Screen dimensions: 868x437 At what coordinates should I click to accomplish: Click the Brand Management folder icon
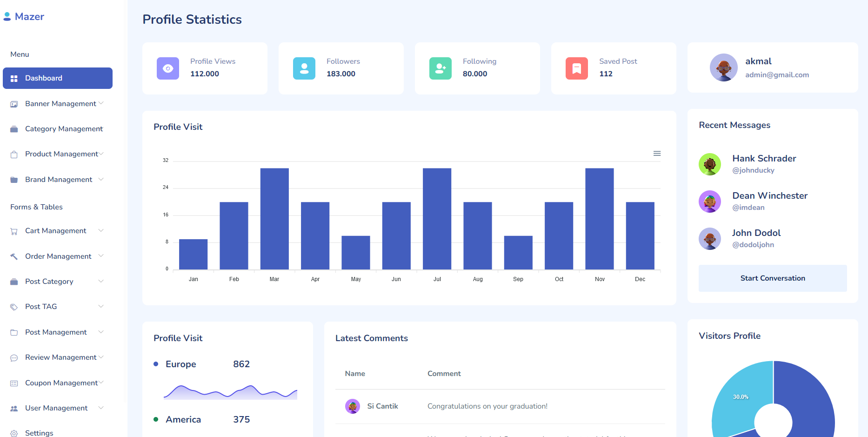point(14,180)
